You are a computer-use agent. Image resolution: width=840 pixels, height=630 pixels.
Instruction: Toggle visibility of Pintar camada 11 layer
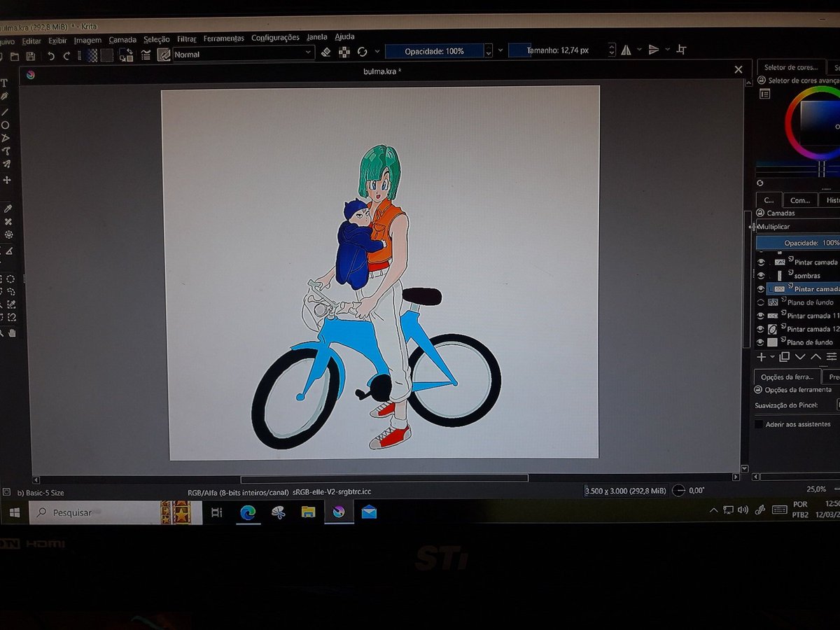[761, 316]
